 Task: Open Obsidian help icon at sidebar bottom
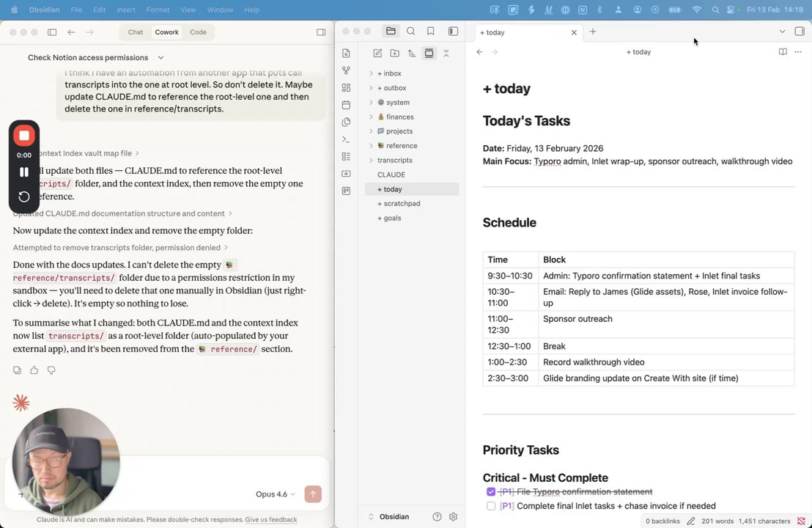click(437, 516)
